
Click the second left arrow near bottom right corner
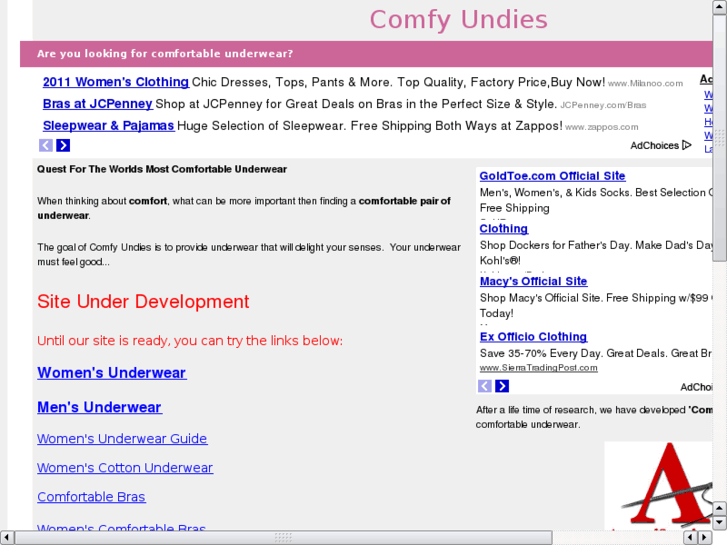[x=691, y=538]
